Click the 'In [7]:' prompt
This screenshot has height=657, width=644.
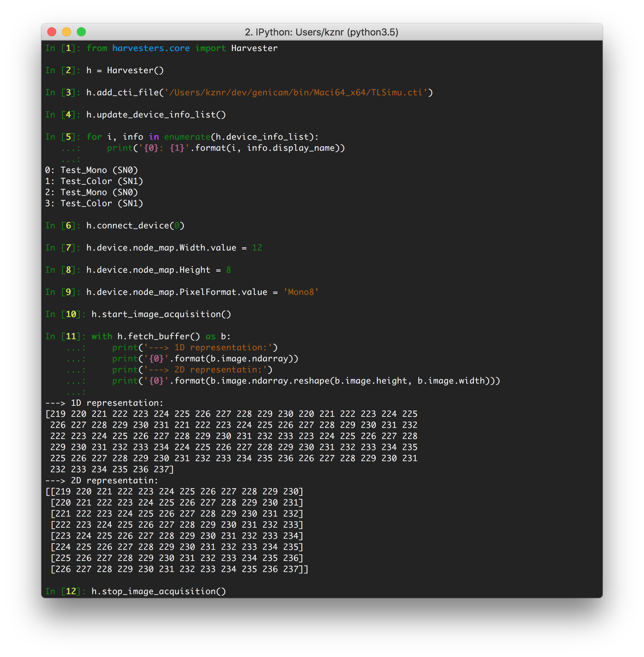coord(63,248)
